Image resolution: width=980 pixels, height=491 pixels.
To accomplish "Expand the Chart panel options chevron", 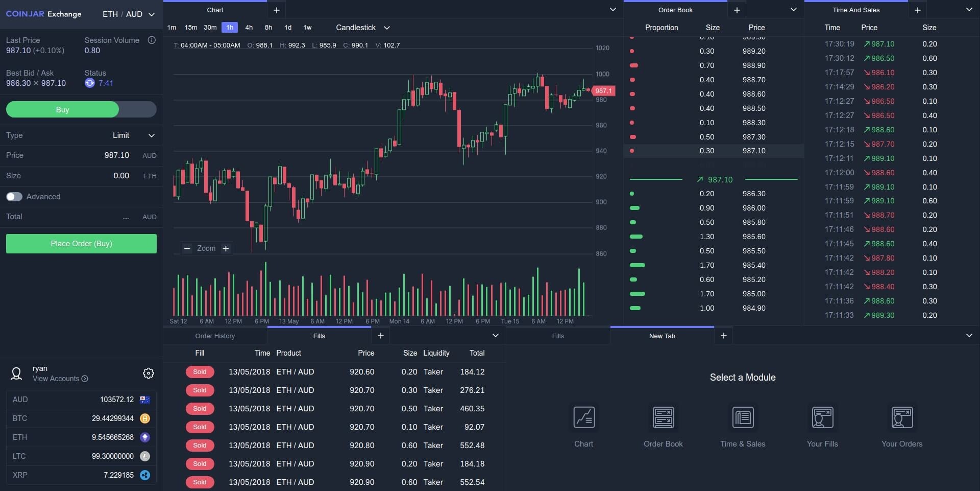I will (612, 10).
